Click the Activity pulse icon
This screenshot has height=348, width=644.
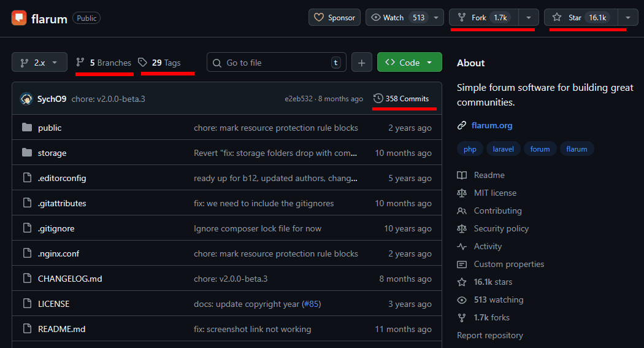(462, 246)
